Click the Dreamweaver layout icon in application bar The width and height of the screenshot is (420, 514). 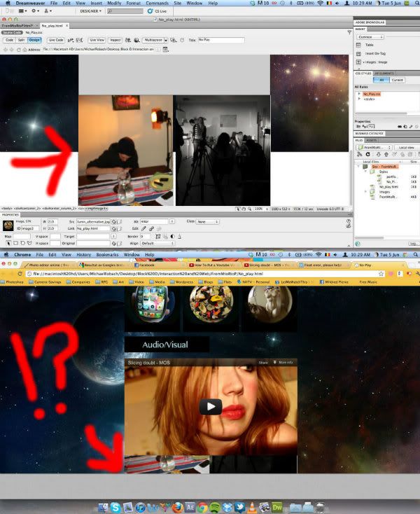tap(22, 11)
